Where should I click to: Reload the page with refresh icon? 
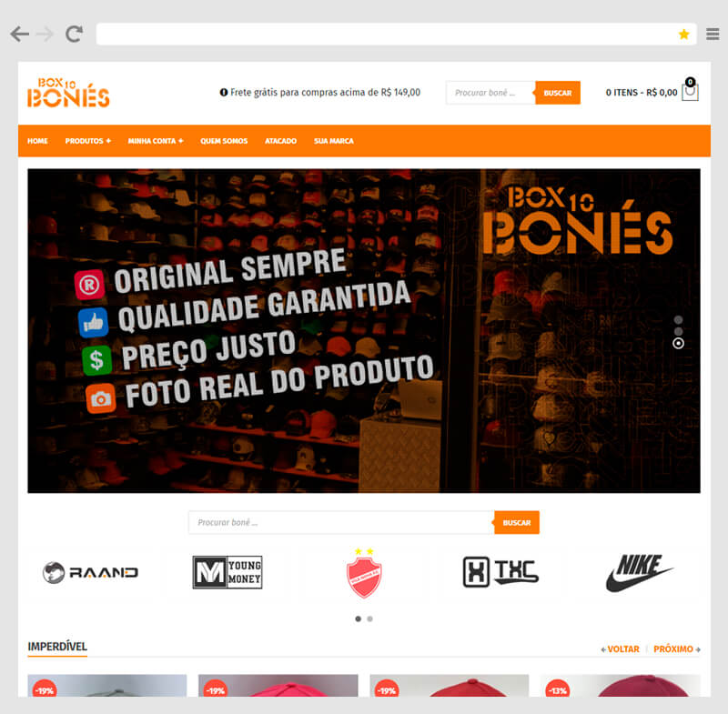click(74, 34)
